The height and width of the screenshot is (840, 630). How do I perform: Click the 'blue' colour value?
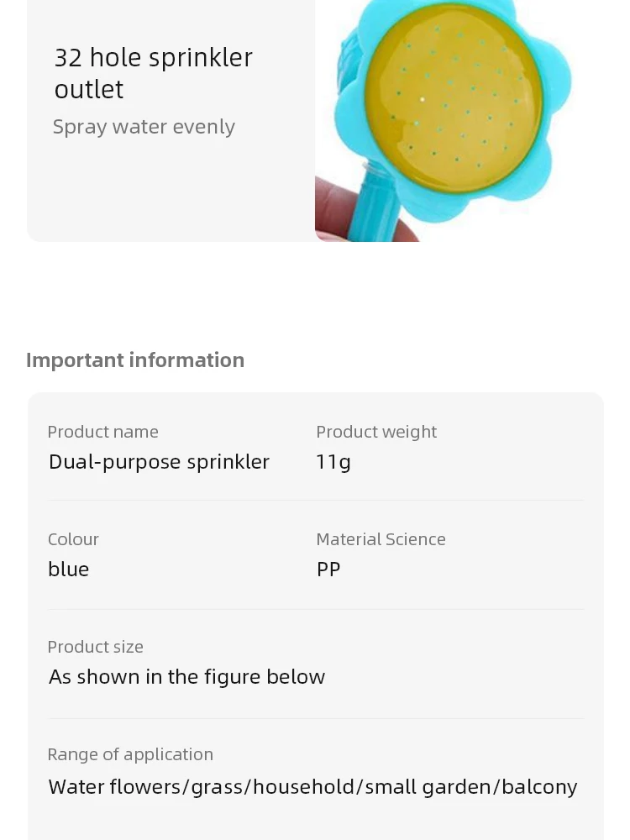click(69, 569)
